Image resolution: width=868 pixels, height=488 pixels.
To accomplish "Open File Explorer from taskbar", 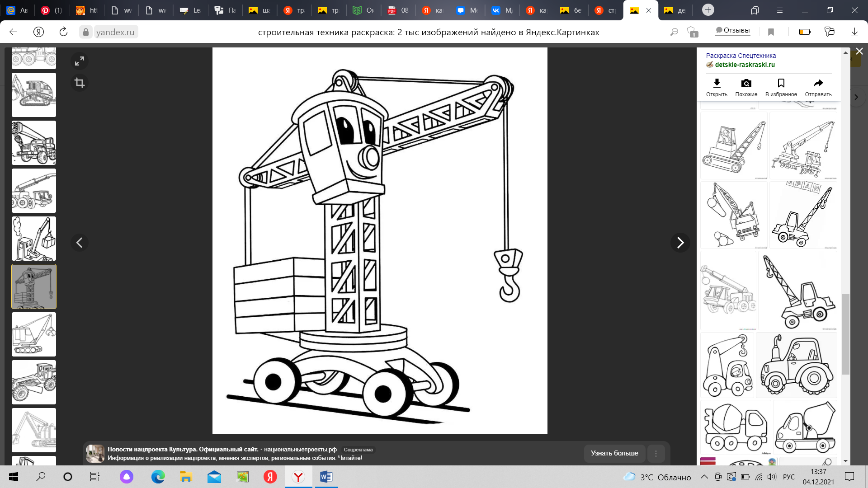I will point(186,477).
